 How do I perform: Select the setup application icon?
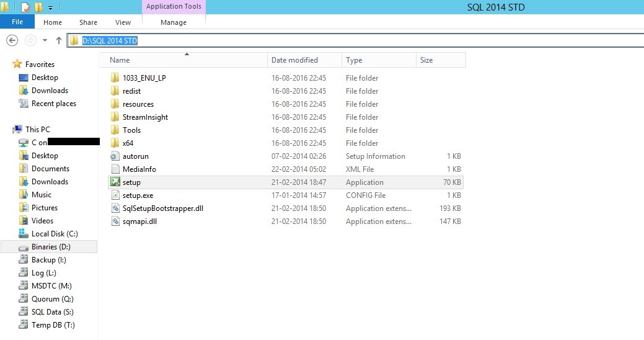point(115,182)
